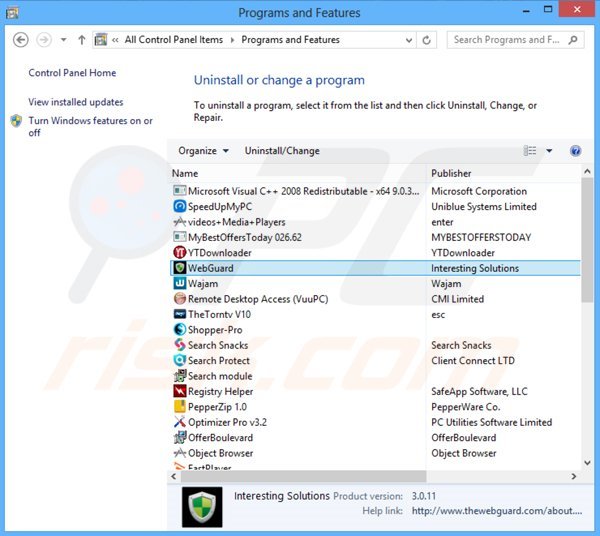This screenshot has width=600, height=536.
Task: Click the Microsoft Corporation publisher cell
Action: [479, 191]
